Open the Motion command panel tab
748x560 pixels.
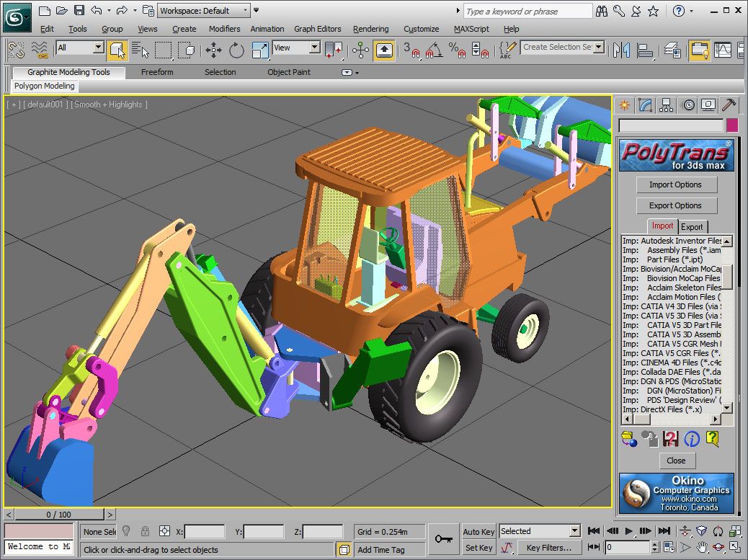click(688, 105)
